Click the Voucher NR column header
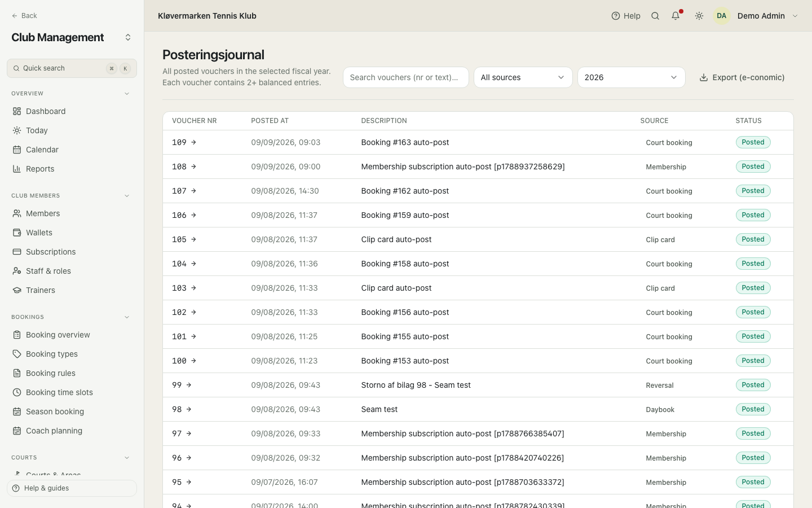Screen dimensions: 812x508 point(195,121)
